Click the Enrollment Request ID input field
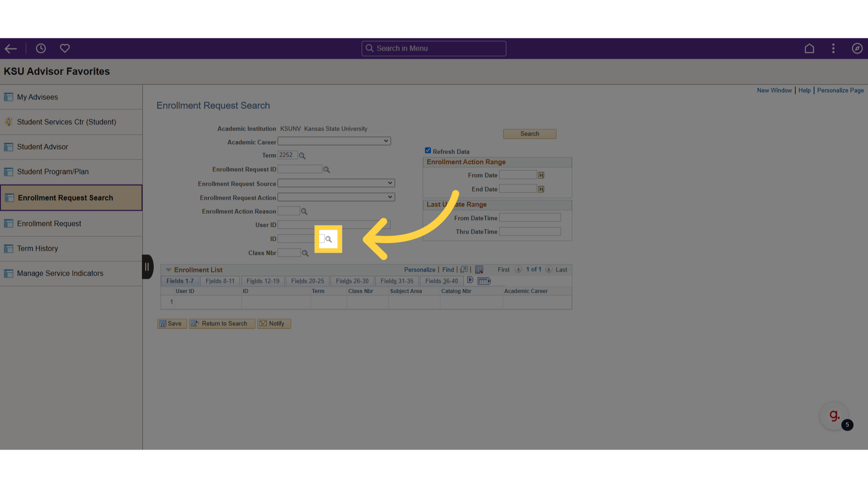The image size is (868, 488). [300, 169]
